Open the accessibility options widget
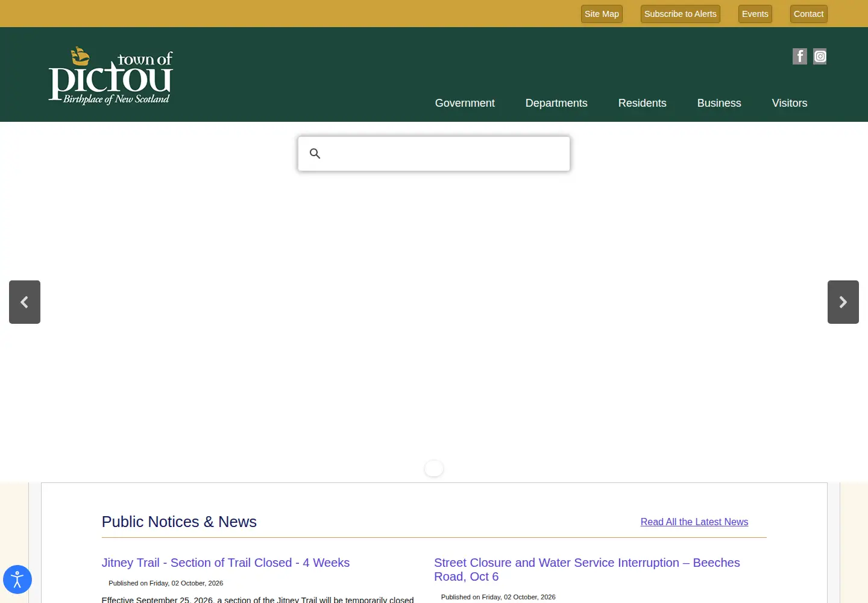This screenshot has width=868, height=603. pos(17,579)
